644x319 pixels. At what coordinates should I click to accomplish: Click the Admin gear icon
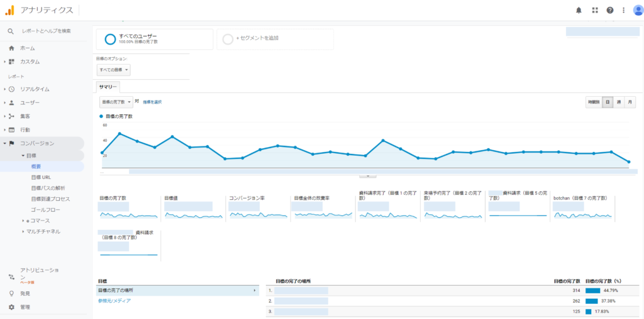[11, 306]
